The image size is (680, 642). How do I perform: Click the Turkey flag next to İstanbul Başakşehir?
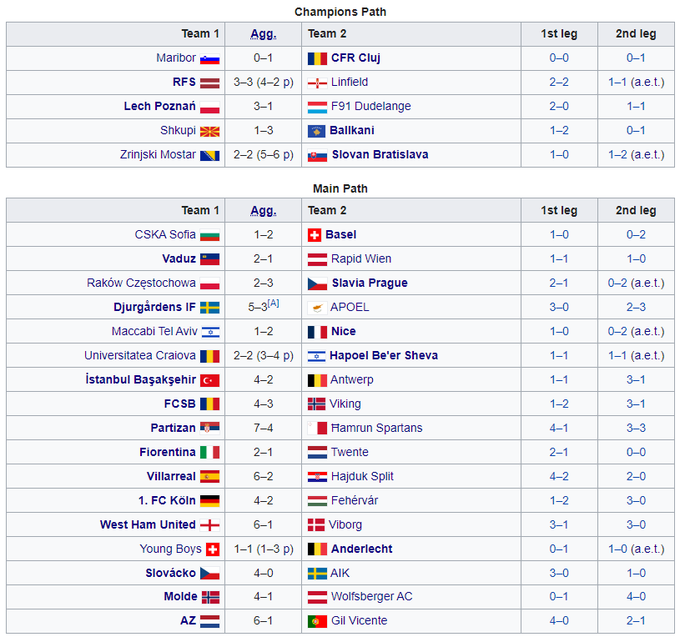click(x=210, y=380)
